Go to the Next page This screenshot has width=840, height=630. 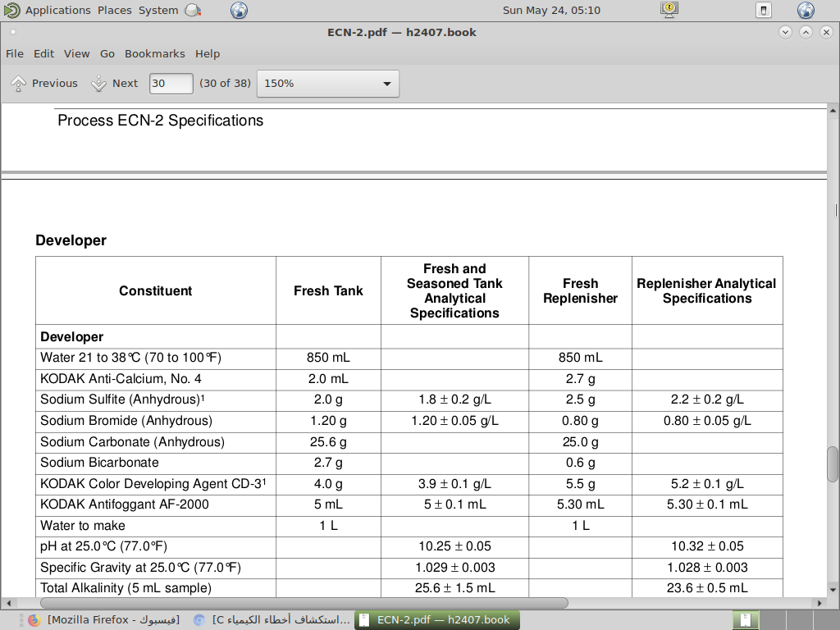(x=114, y=84)
